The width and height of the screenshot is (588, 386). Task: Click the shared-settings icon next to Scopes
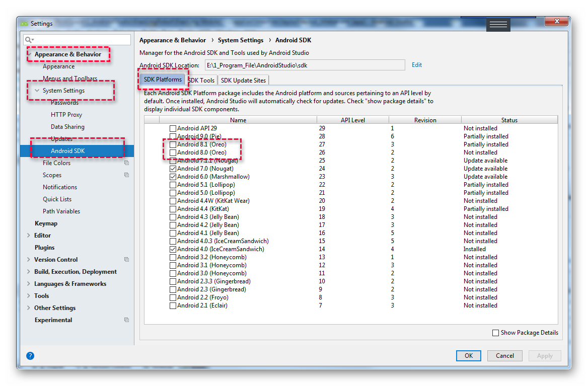(126, 175)
